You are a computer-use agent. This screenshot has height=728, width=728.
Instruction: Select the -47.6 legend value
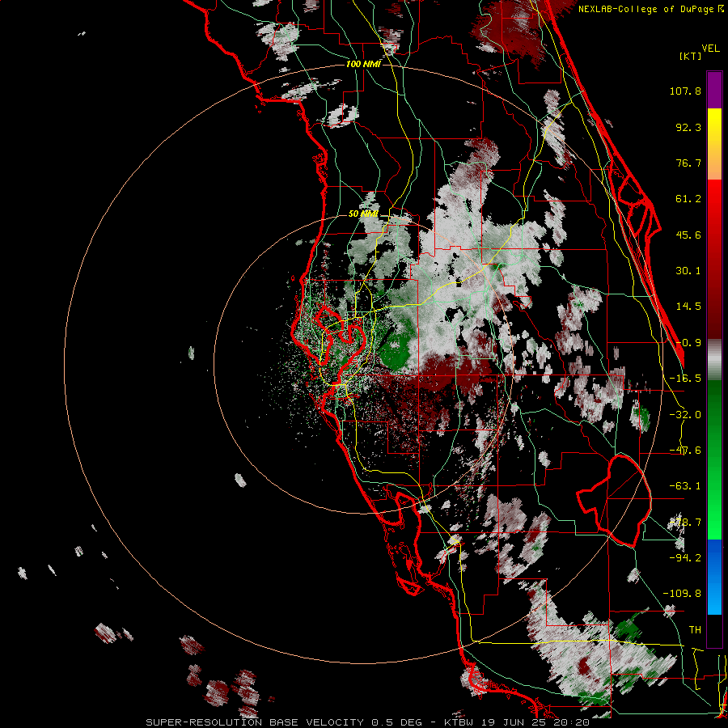click(685, 451)
